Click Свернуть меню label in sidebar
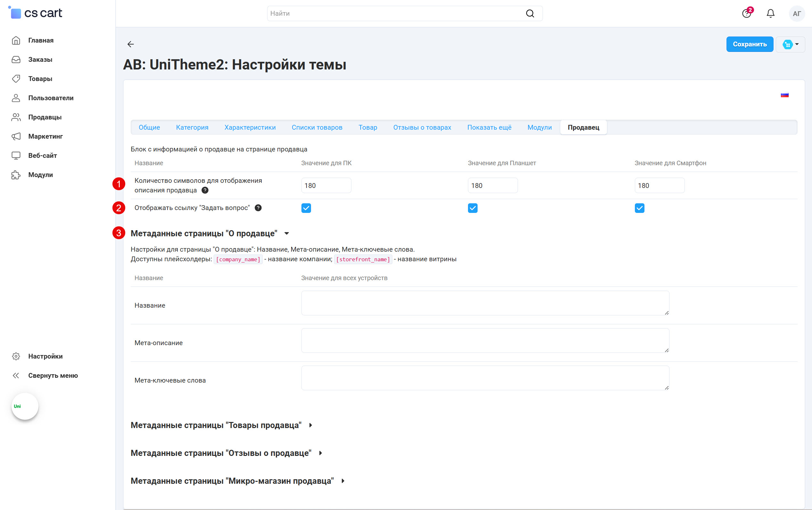Image resolution: width=812 pixels, height=510 pixels. pos(53,376)
